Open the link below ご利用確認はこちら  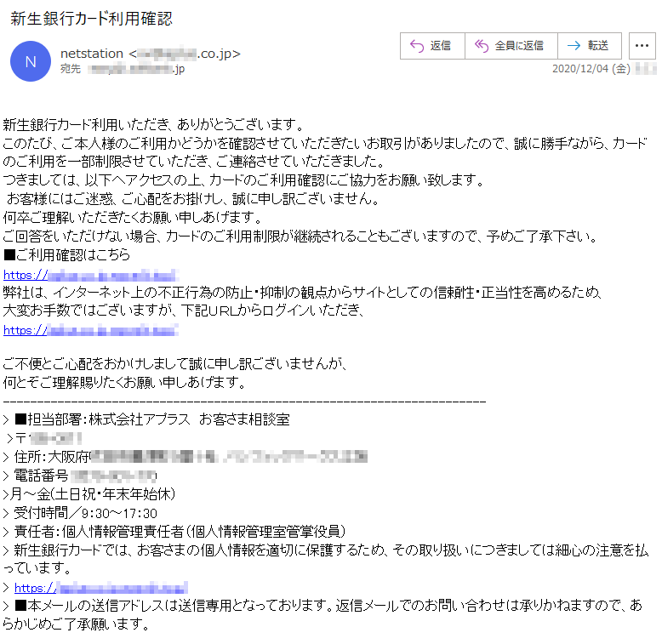pyautogui.click(x=91, y=275)
